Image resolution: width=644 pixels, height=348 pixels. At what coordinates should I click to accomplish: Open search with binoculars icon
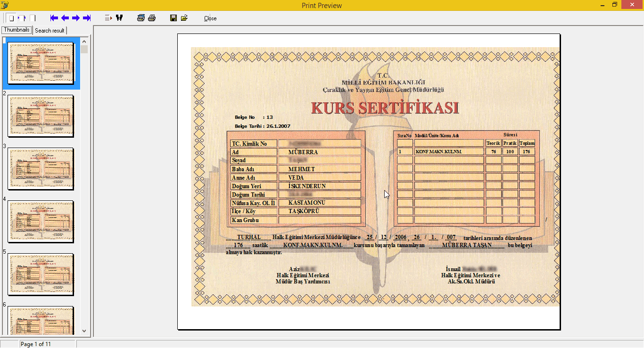coord(119,18)
